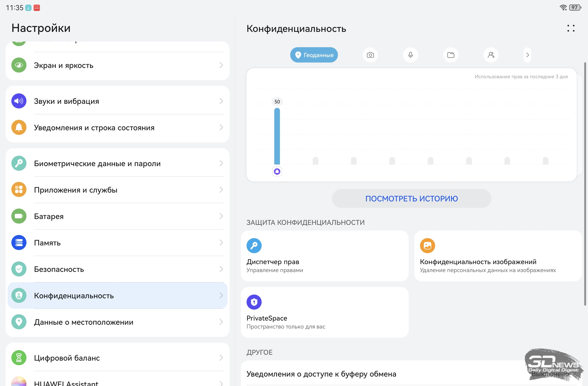The width and height of the screenshot is (588, 386).
Task: Open Permission manager key icon card
Action: [x=254, y=246]
